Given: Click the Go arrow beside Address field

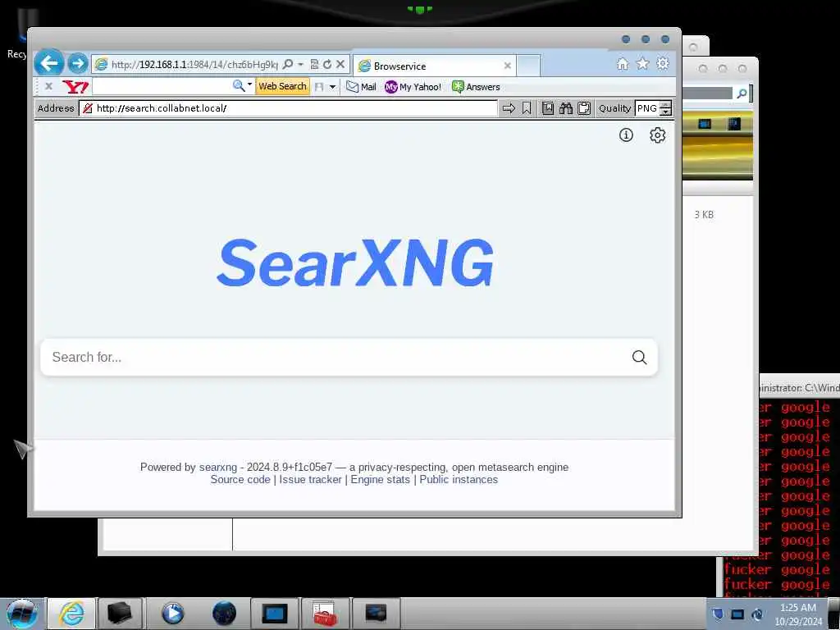Looking at the screenshot, I should pos(509,108).
